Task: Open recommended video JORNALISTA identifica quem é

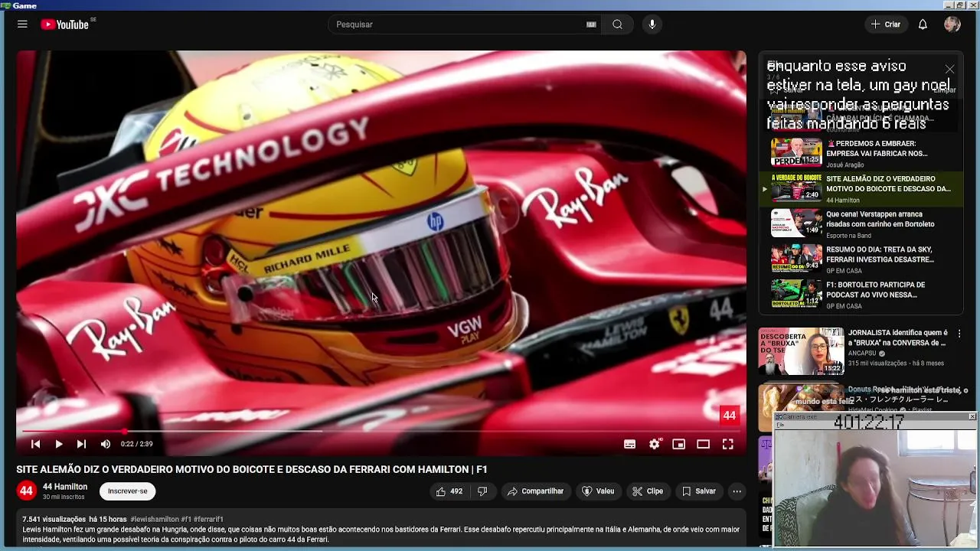Action: click(897, 337)
